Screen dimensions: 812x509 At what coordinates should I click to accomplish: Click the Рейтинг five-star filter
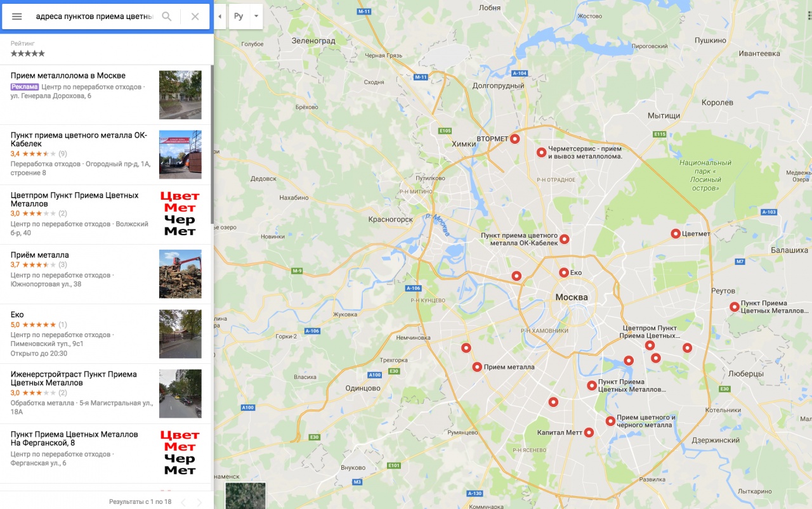(x=27, y=54)
